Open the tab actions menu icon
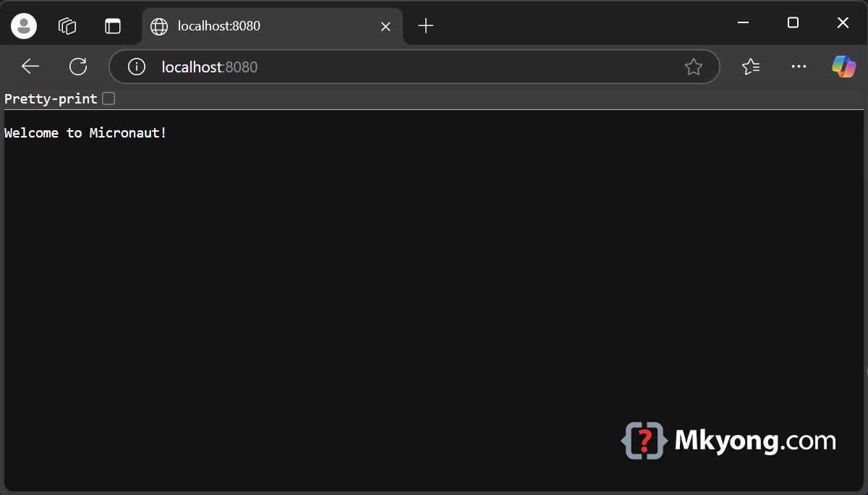Viewport: 868px width, 495px height. (113, 25)
